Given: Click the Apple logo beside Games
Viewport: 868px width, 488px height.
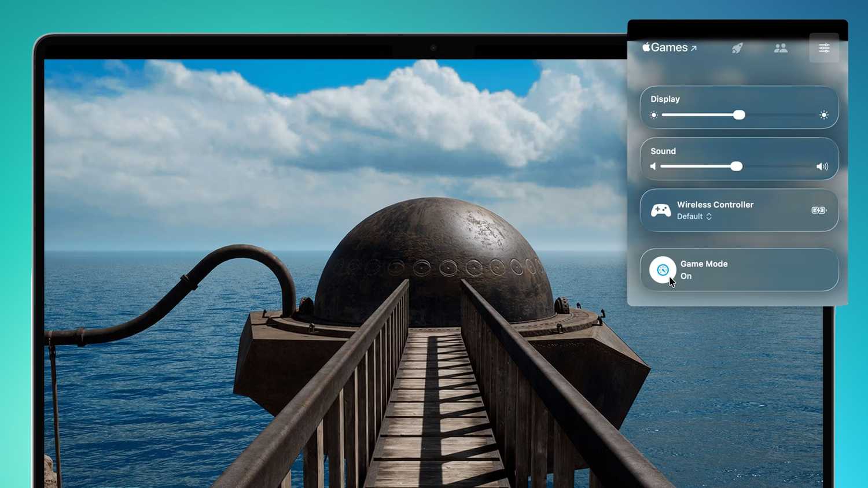Looking at the screenshot, I should 646,47.
